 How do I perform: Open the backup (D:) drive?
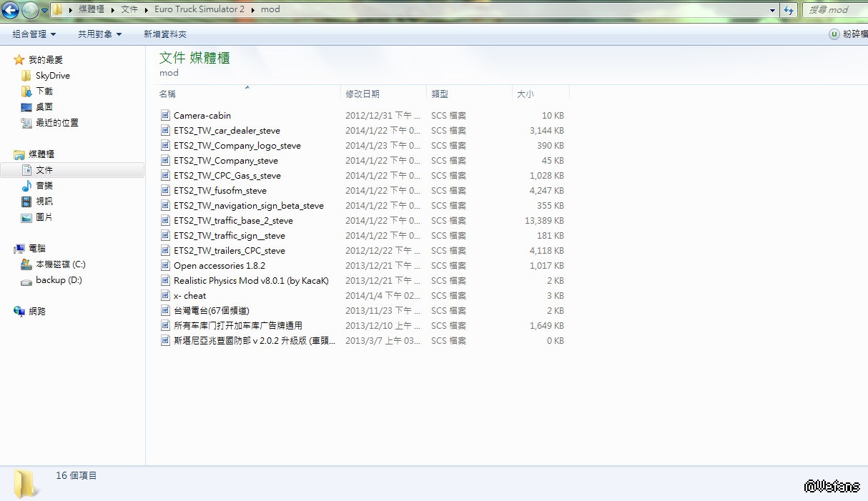tap(58, 280)
